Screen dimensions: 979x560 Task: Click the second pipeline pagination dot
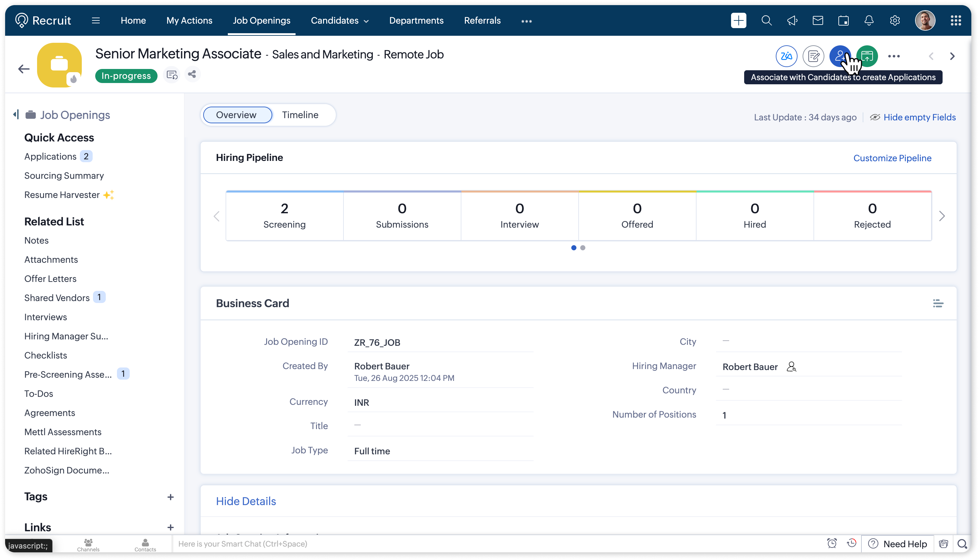[x=582, y=248]
